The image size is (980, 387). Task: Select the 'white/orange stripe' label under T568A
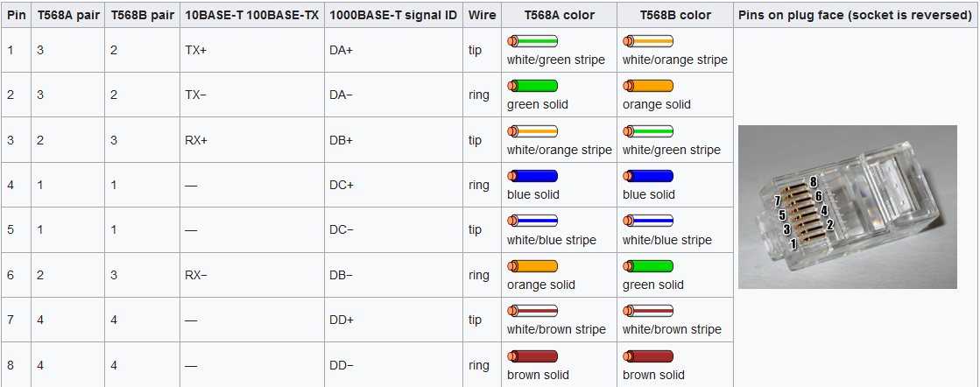coord(560,150)
